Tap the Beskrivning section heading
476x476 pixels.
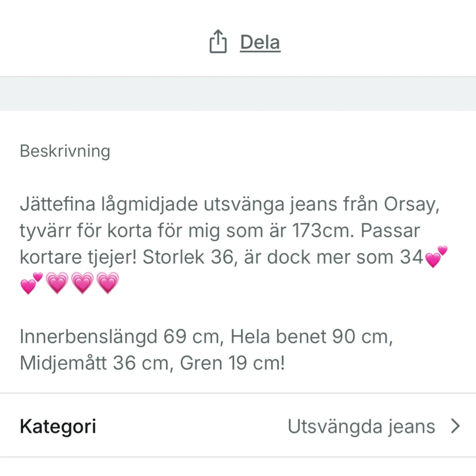click(65, 151)
